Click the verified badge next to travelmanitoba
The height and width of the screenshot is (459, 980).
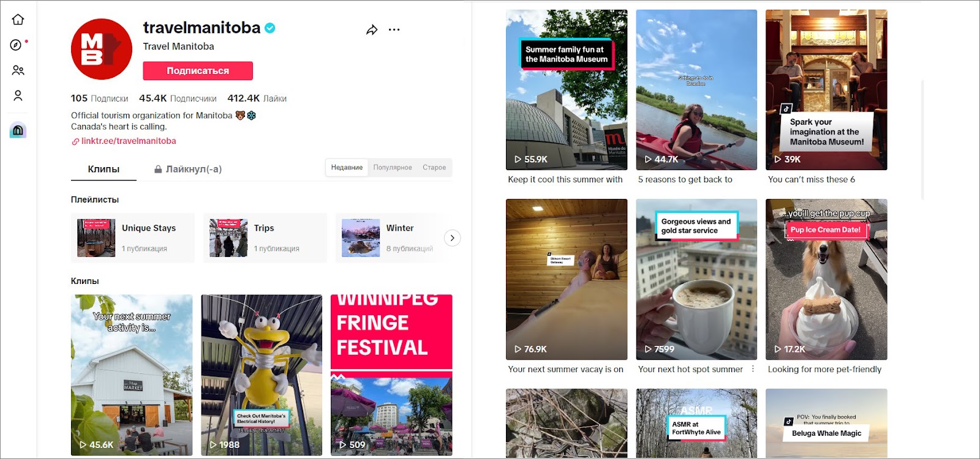click(x=270, y=28)
